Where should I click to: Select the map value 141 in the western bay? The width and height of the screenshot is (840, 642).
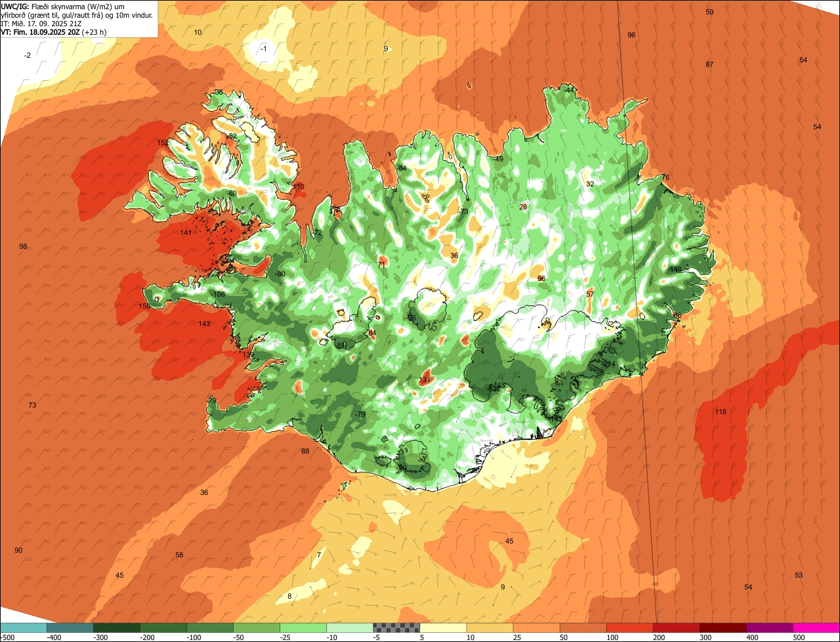[x=186, y=232]
